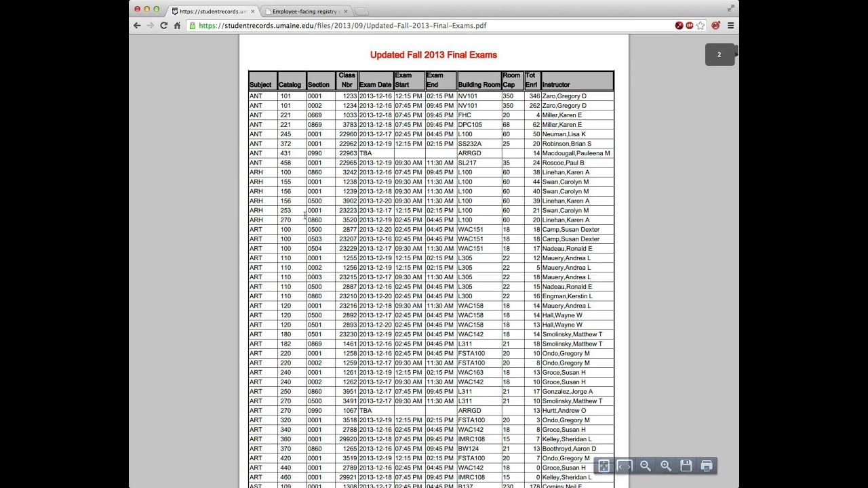
Task: Click the Updated Fall 2013 Final Exams title
Action: (433, 55)
